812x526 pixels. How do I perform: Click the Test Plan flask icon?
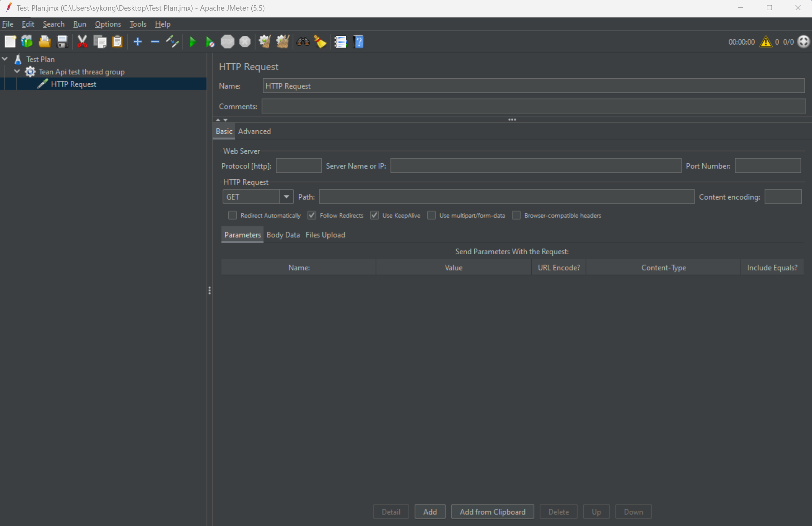(x=18, y=59)
